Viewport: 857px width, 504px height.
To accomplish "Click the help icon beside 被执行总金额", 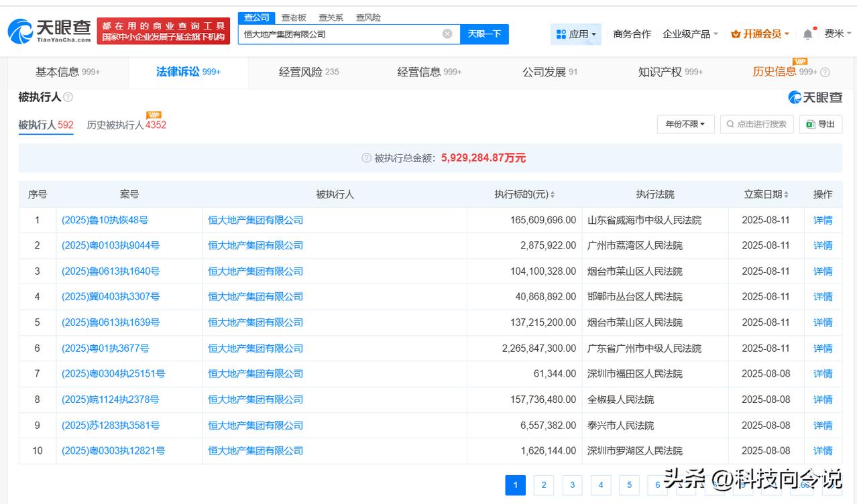I will 366,158.
